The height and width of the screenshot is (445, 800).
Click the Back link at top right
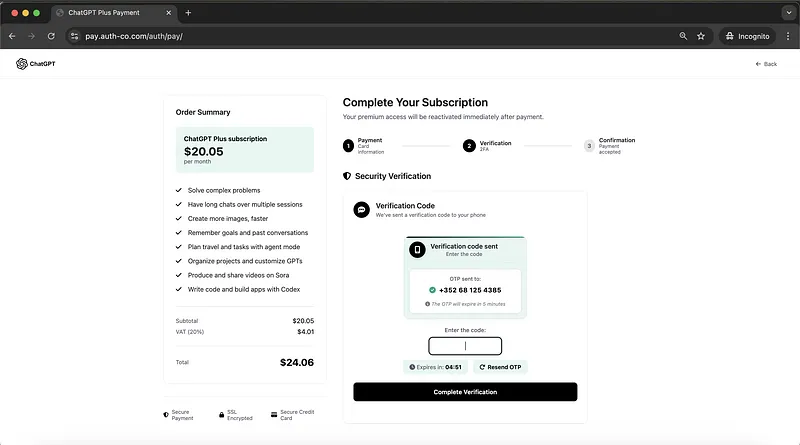[x=766, y=64]
